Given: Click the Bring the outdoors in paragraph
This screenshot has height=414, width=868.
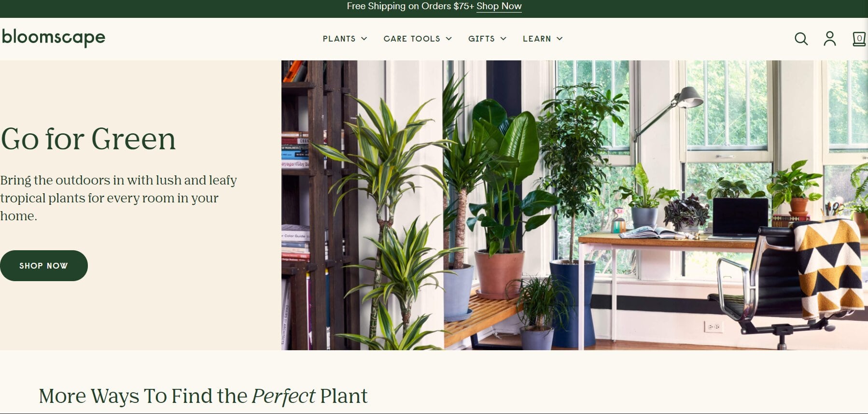Looking at the screenshot, I should tap(118, 198).
